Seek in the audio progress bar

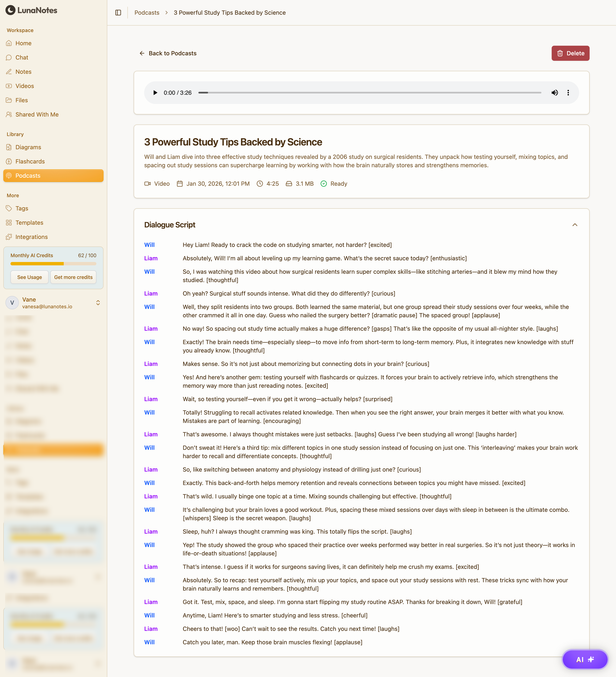pos(369,93)
